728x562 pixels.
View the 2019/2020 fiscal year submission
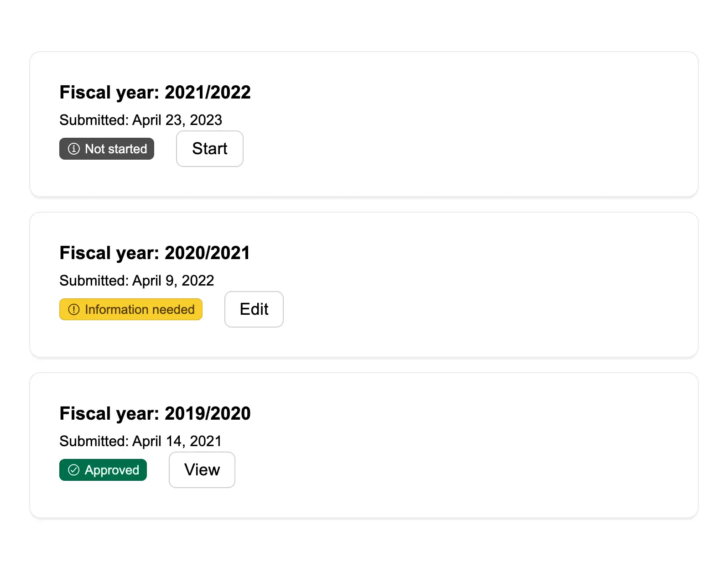202,470
